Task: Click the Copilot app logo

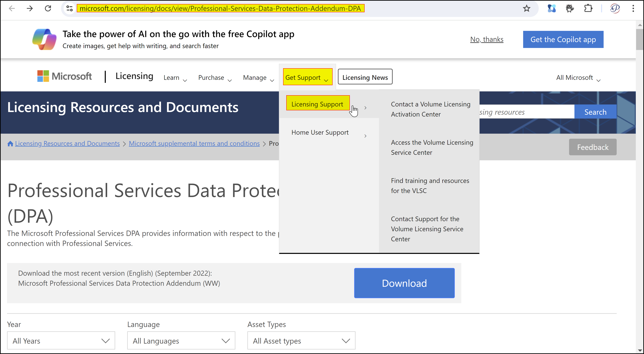Action: pyautogui.click(x=44, y=39)
